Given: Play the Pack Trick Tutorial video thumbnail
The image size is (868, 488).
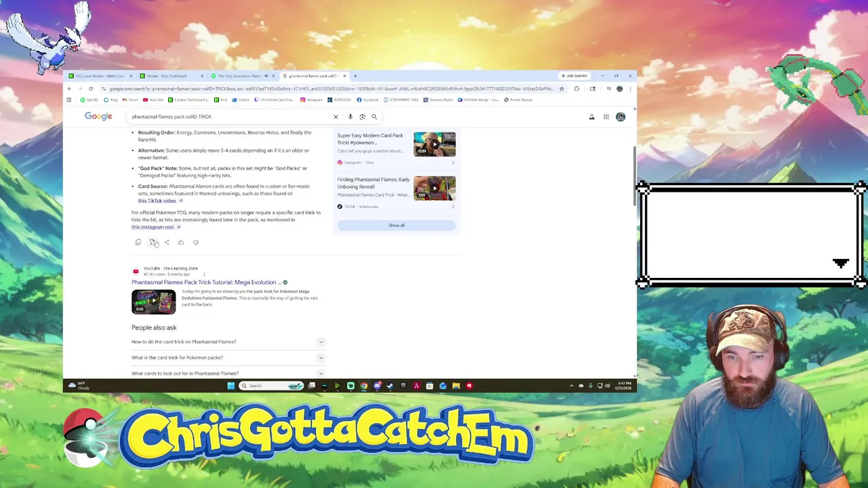Looking at the screenshot, I should (153, 302).
